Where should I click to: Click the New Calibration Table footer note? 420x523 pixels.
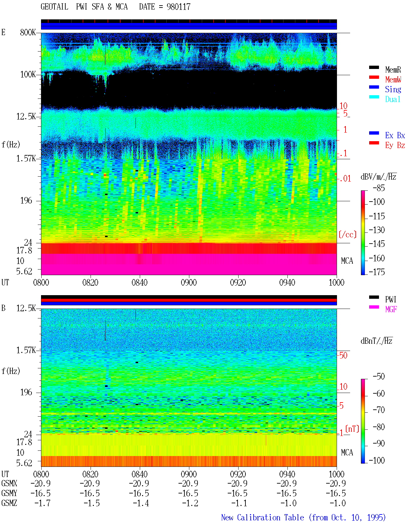tap(304, 518)
